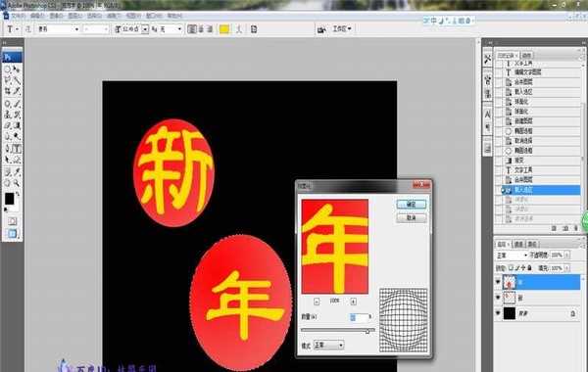Switch to the 路径 (Paths) tab
Image resolution: width=588 pixels, height=372 pixels.
pyautogui.click(x=532, y=245)
